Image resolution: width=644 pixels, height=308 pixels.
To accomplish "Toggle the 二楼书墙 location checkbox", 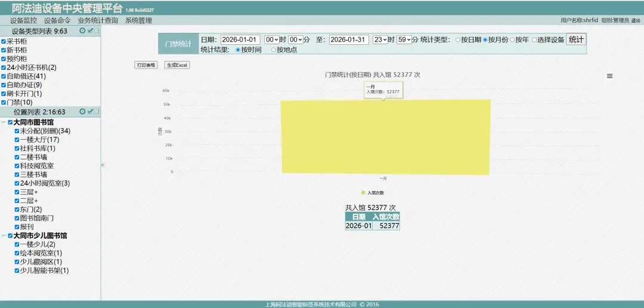I will tap(17, 157).
